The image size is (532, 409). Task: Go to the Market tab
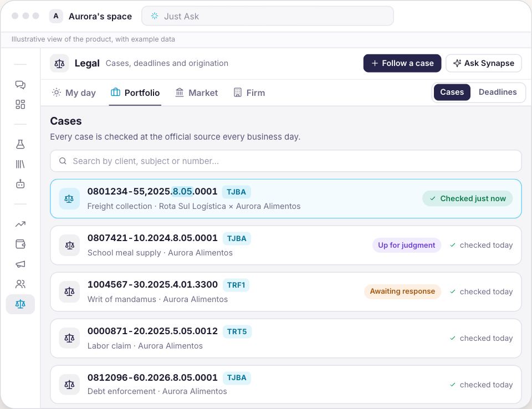pyautogui.click(x=196, y=93)
